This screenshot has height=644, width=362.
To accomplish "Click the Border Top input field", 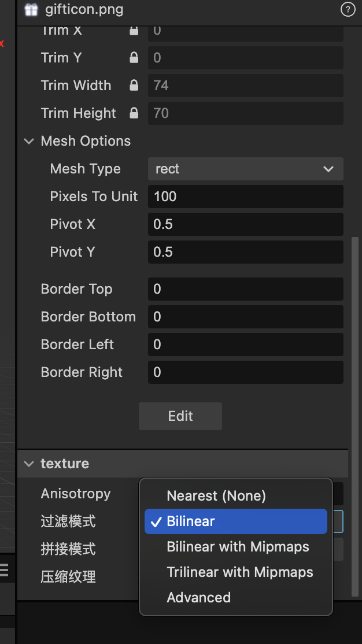I will pyautogui.click(x=245, y=289).
